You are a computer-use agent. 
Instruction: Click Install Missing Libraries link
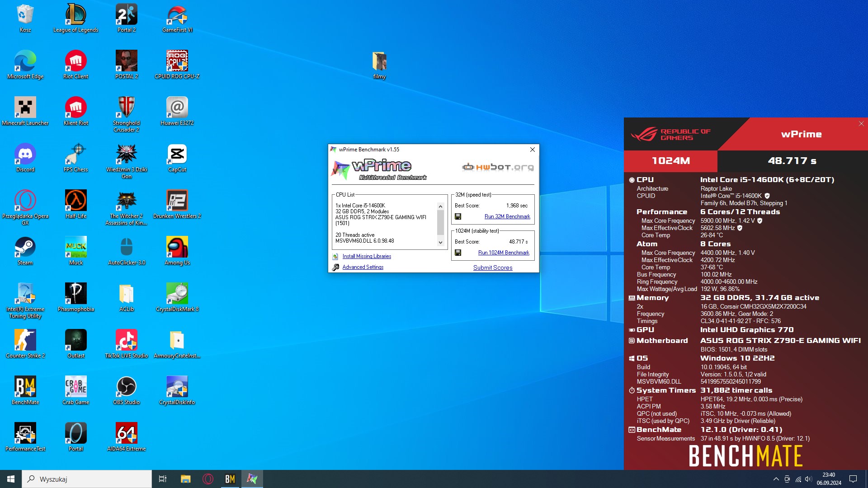[367, 256]
